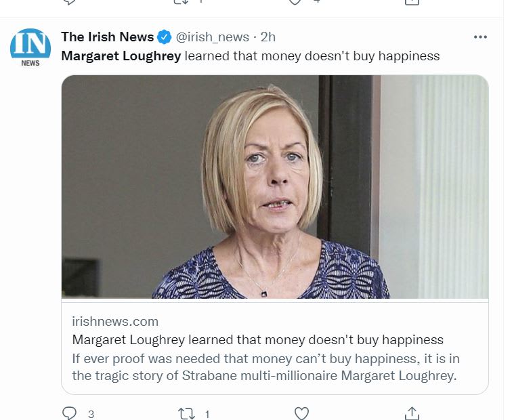The image size is (512, 420).
Task: Click The Irish News profile avatar
Action: click(x=30, y=45)
